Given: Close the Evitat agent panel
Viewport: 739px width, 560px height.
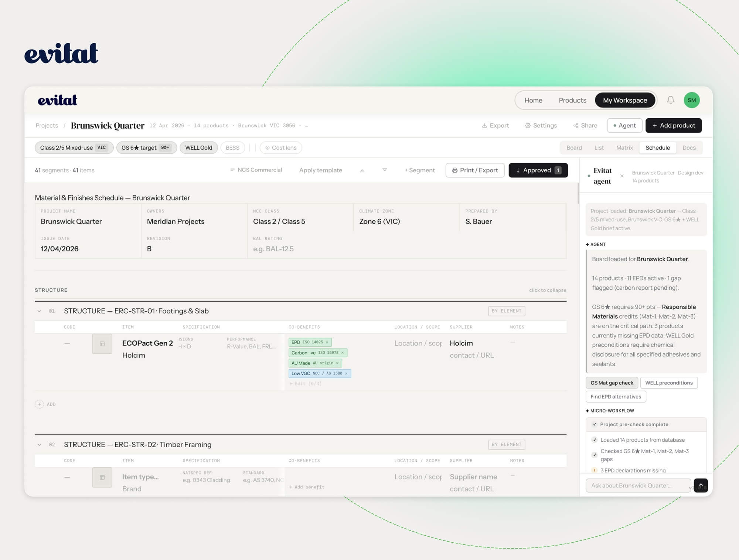Looking at the screenshot, I should [622, 176].
